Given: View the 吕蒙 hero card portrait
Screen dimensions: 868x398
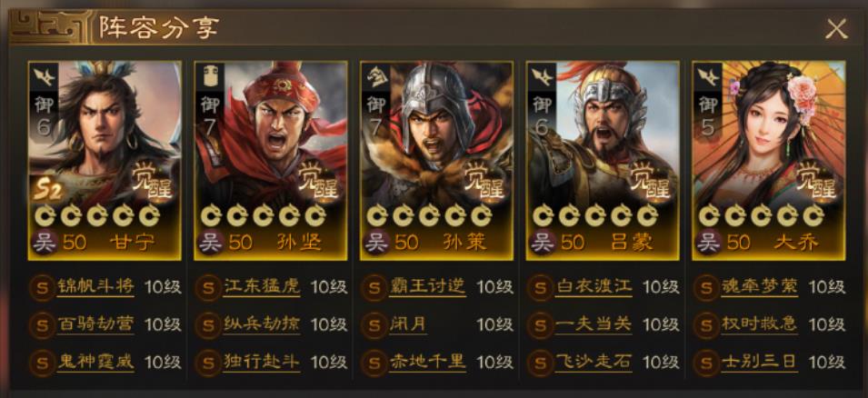Looking at the screenshot, I should tap(603, 161).
